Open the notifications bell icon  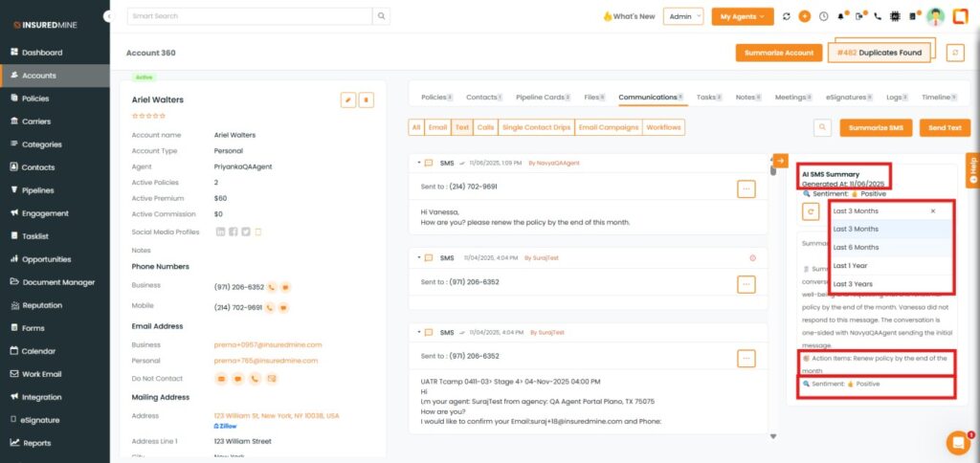(841, 16)
